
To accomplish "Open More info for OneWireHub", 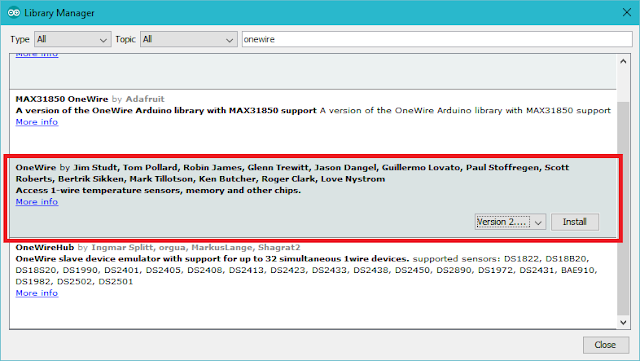I will point(37,293).
